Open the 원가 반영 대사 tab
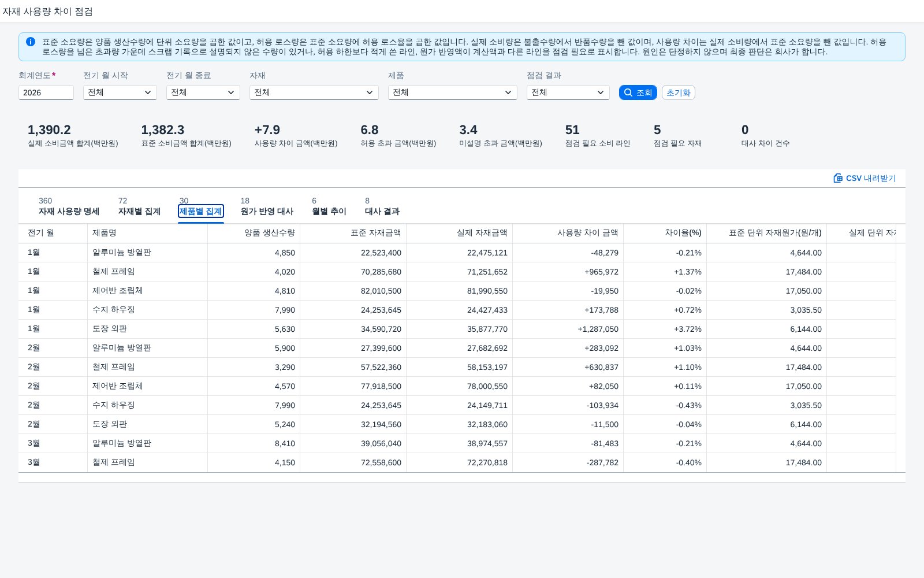This screenshot has height=578, width=924. (x=267, y=206)
